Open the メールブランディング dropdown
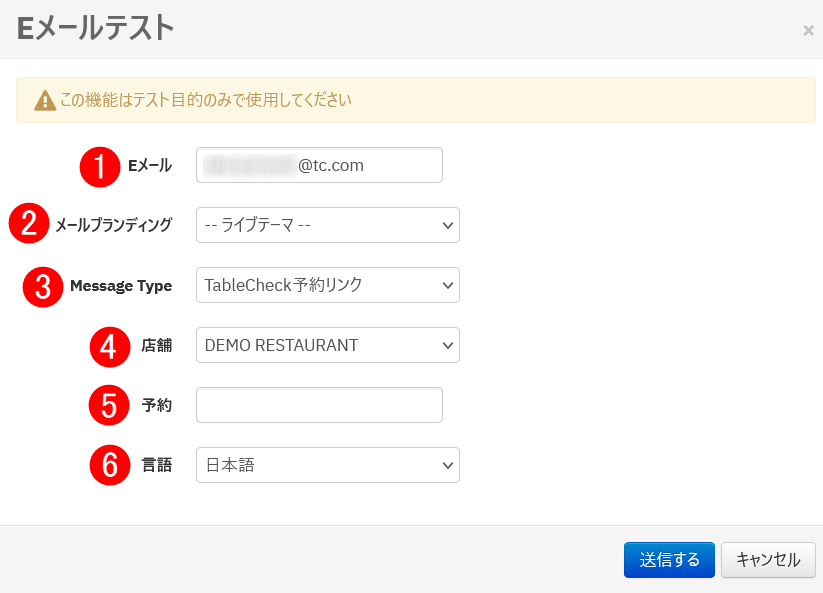This screenshot has width=823, height=593. tap(327, 225)
